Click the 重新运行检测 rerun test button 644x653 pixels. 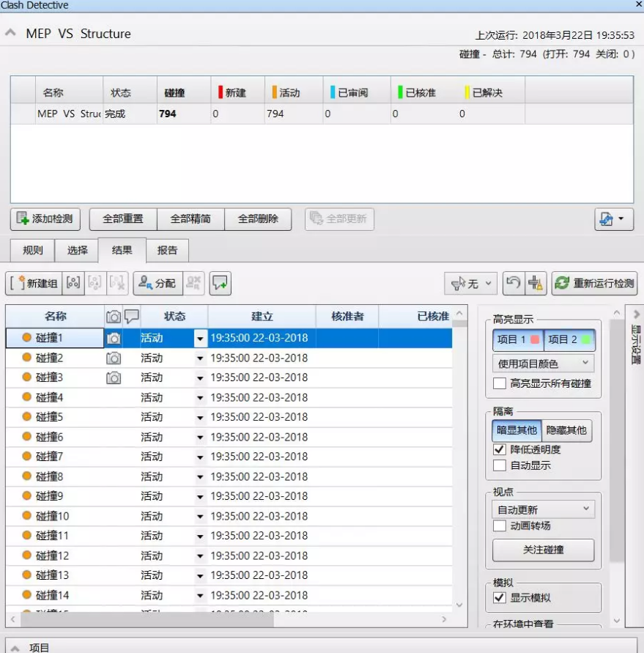click(x=594, y=284)
